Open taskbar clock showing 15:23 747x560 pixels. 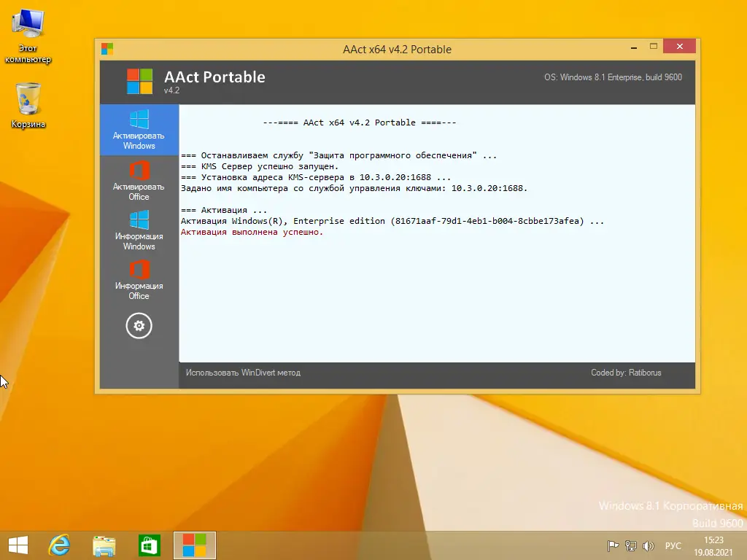point(713,546)
